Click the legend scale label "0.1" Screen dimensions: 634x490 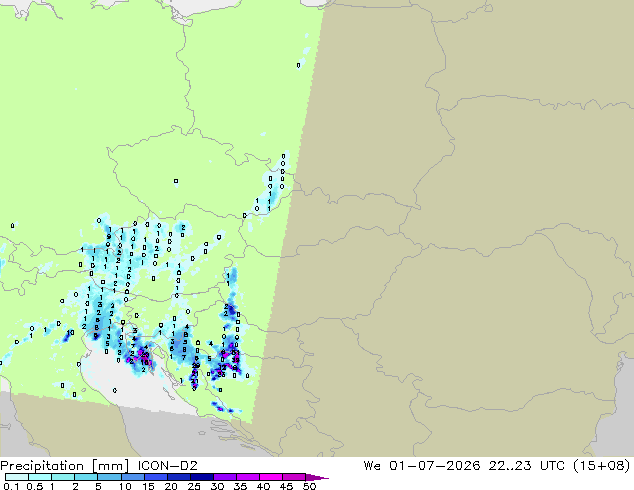[x=11, y=486]
